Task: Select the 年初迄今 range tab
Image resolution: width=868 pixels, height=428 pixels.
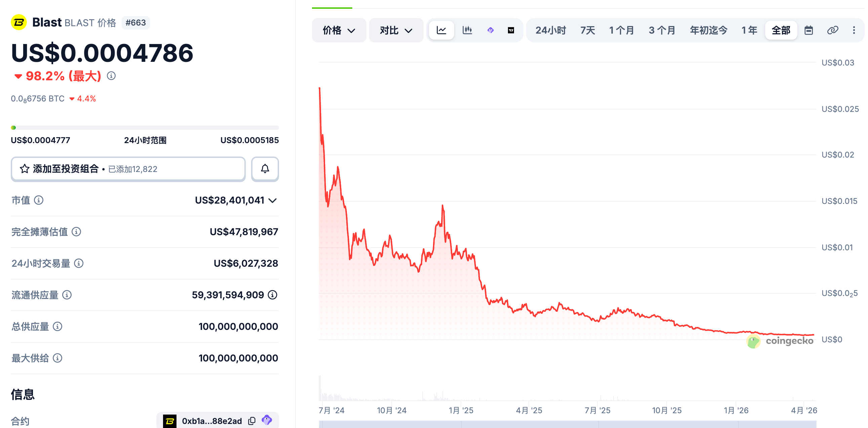Action: [x=708, y=30]
